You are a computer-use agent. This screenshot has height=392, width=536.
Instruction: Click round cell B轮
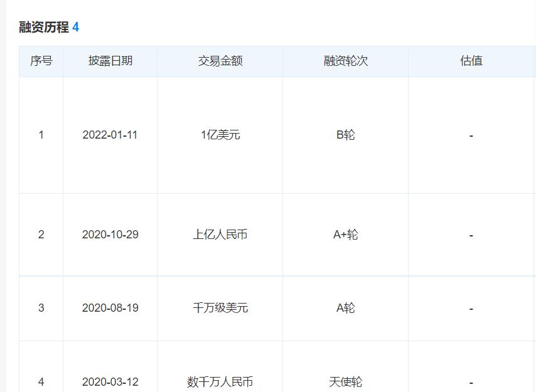click(x=346, y=135)
